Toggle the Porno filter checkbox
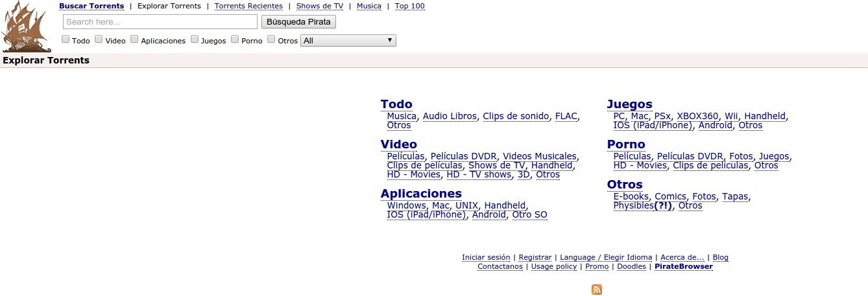The height and width of the screenshot is (296, 868). coord(235,39)
